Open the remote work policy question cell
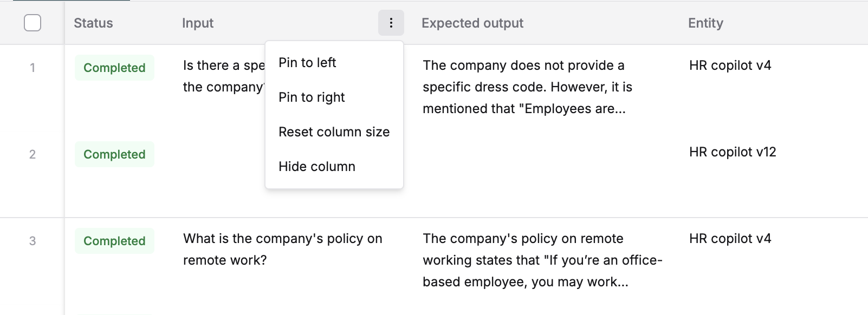The height and width of the screenshot is (315, 868). tap(282, 249)
